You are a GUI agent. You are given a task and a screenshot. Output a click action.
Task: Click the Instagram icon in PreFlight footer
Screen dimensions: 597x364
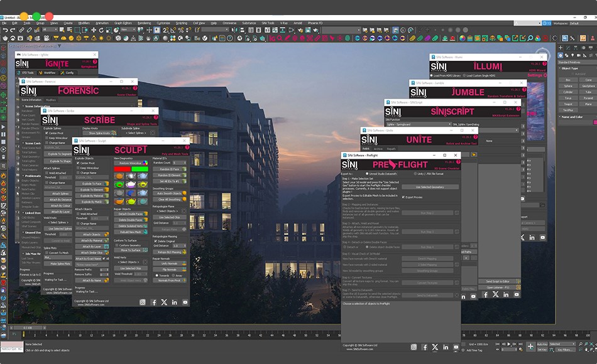(414, 347)
